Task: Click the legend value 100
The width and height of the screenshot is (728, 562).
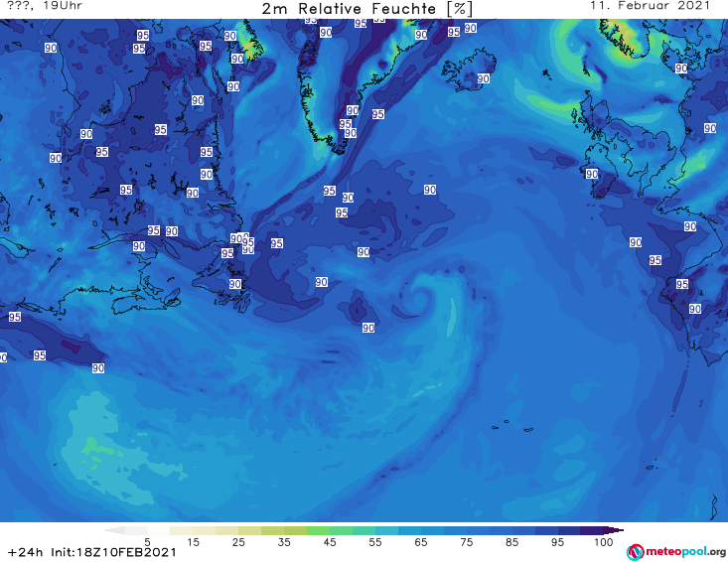Action: (x=604, y=542)
